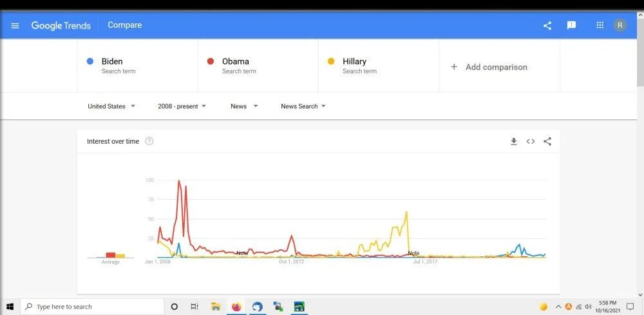The image size is (644, 315).
Task: Select the Obama search term
Action: (x=235, y=62)
